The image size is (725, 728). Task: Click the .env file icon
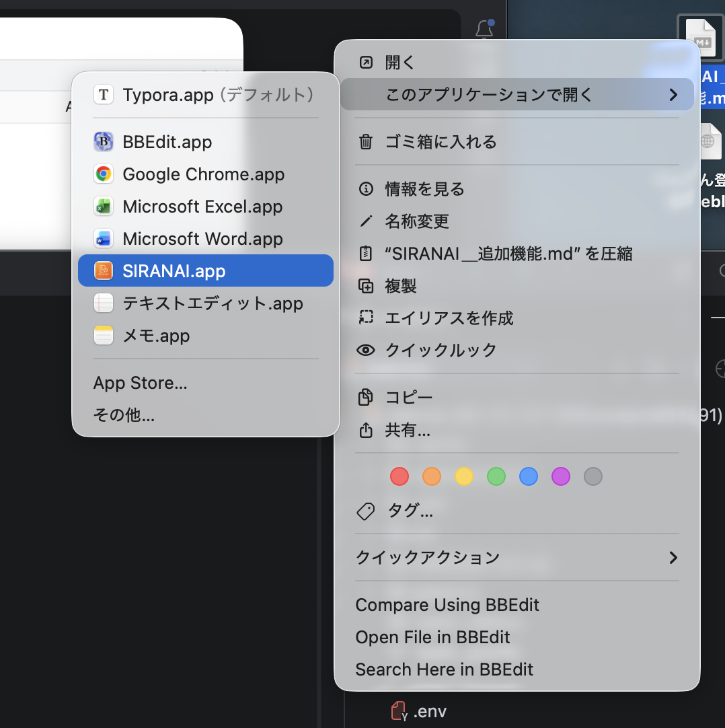coord(399,711)
